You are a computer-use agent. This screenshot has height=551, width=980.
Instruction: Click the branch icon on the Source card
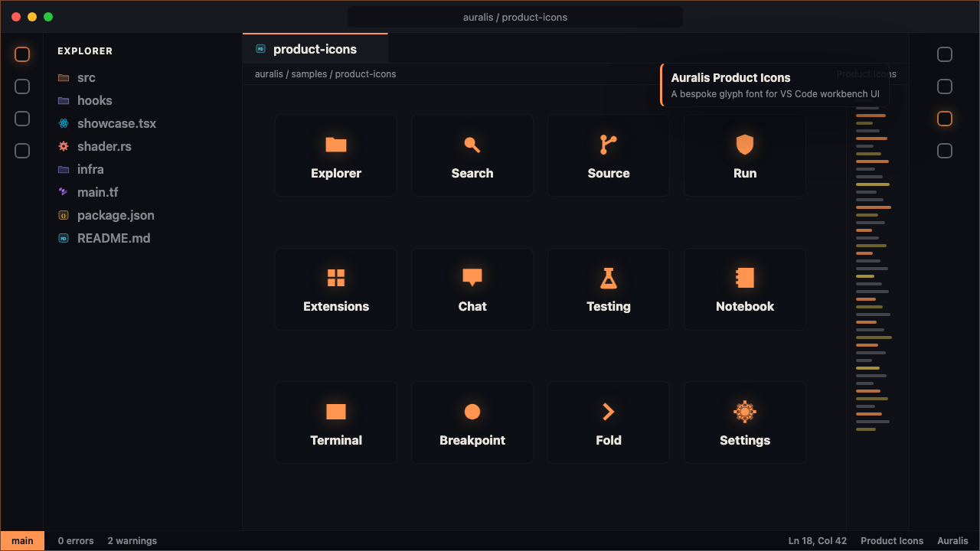point(609,145)
